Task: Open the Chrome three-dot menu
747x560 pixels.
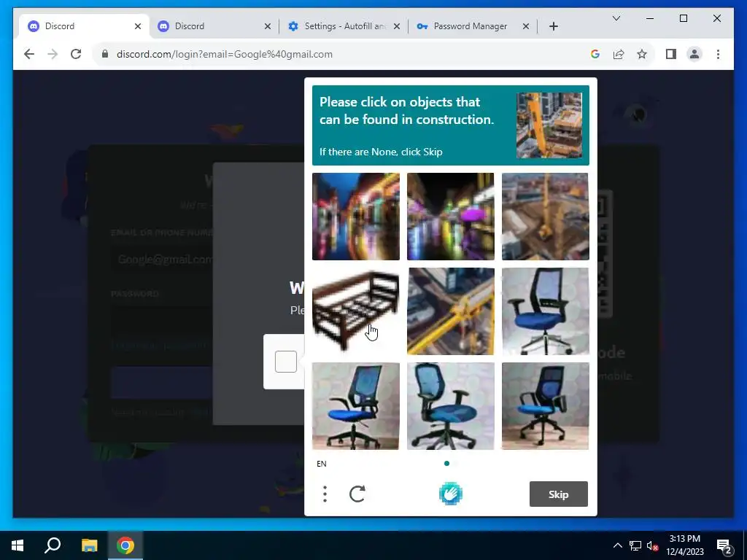Action: coord(718,54)
